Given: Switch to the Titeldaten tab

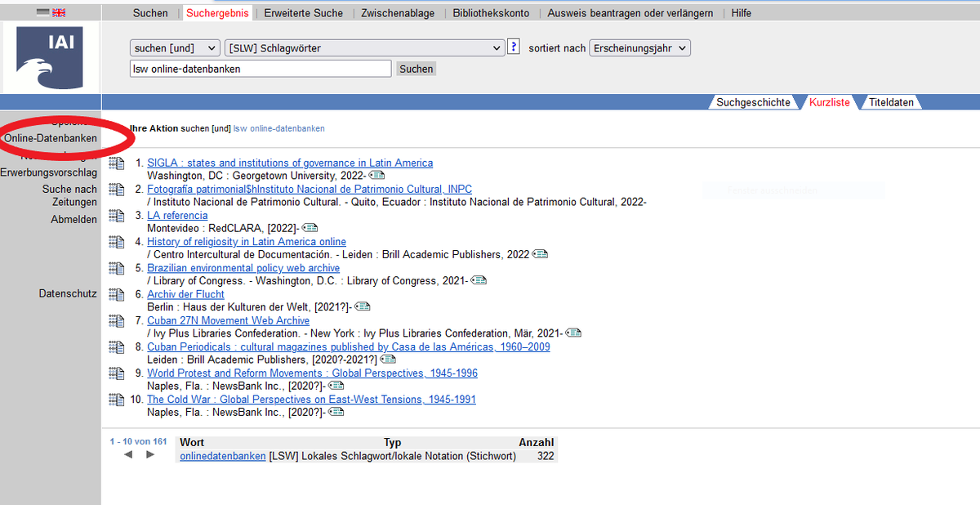Looking at the screenshot, I should [891, 102].
